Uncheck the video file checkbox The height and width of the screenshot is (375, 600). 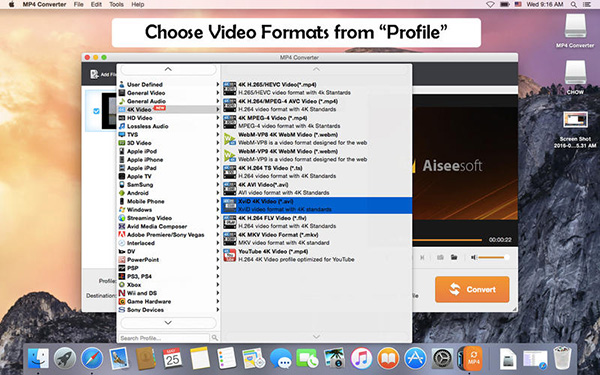point(96,111)
